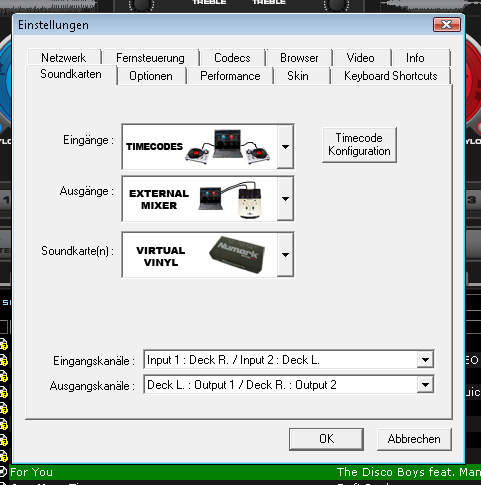Cancel with the Abbrechen button

click(414, 439)
